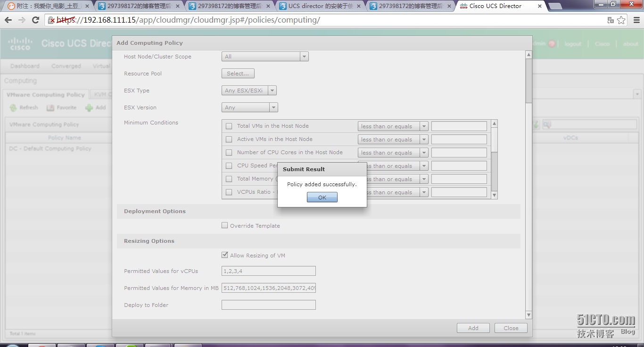The width and height of the screenshot is (644, 347).
Task: Click the Cisco link in the header
Action: [602, 44]
